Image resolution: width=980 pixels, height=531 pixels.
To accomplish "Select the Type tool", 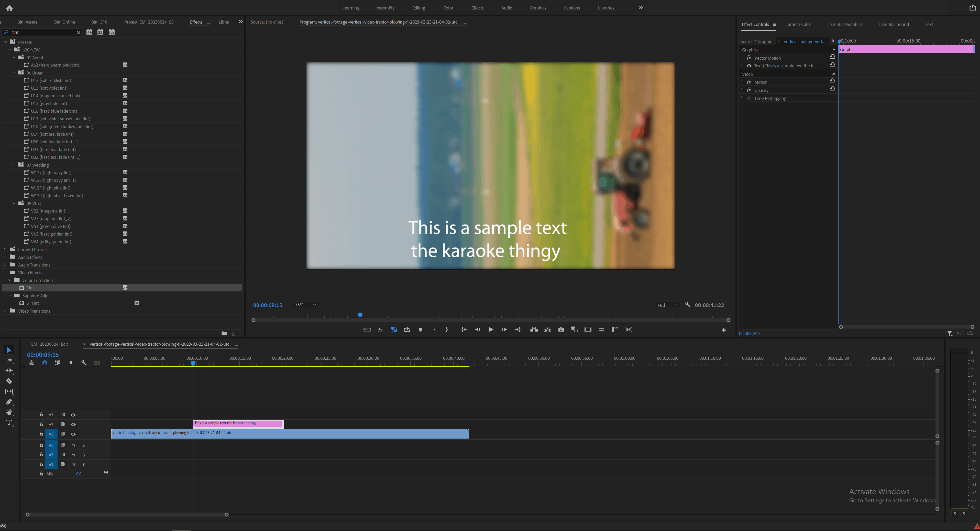I will point(9,422).
